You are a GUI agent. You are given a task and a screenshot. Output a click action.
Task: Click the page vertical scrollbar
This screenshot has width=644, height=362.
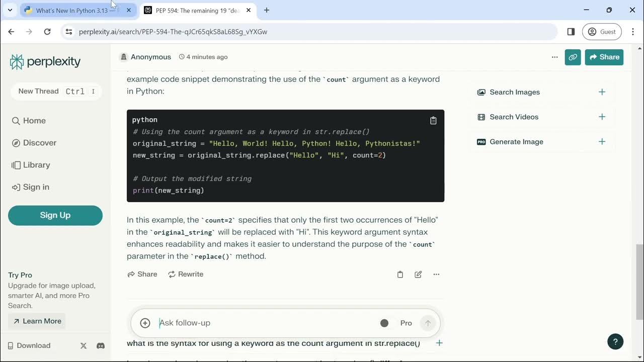639,282
